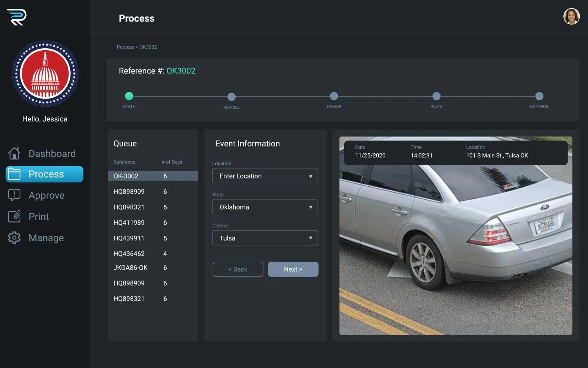Expand the Enter Location dropdown
The image size is (588, 368).
(x=265, y=176)
